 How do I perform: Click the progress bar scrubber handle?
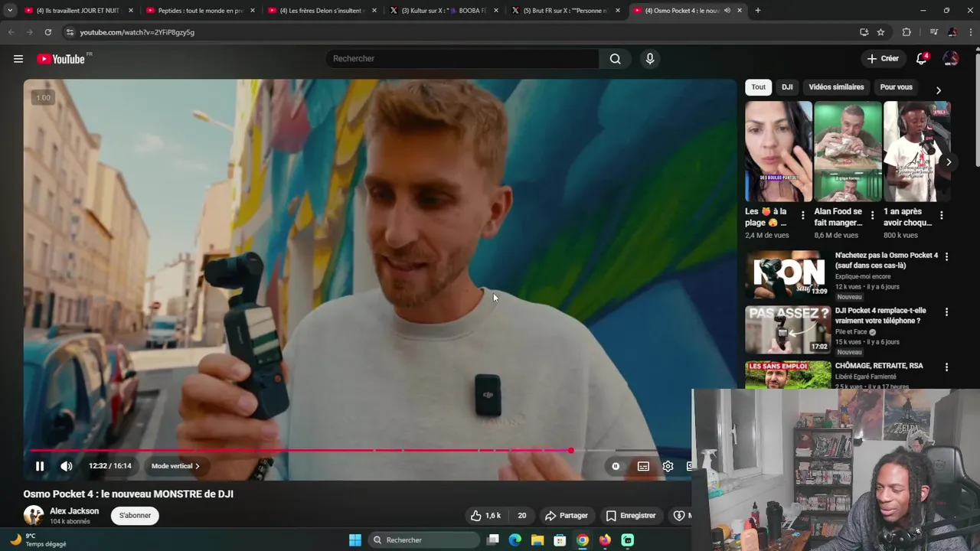tap(570, 451)
